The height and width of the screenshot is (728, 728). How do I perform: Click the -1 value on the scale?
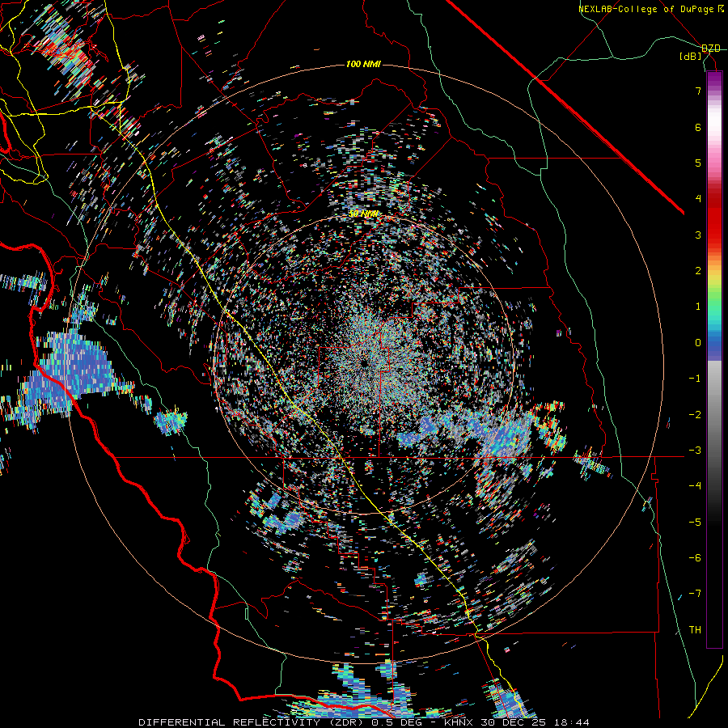coord(695,379)
